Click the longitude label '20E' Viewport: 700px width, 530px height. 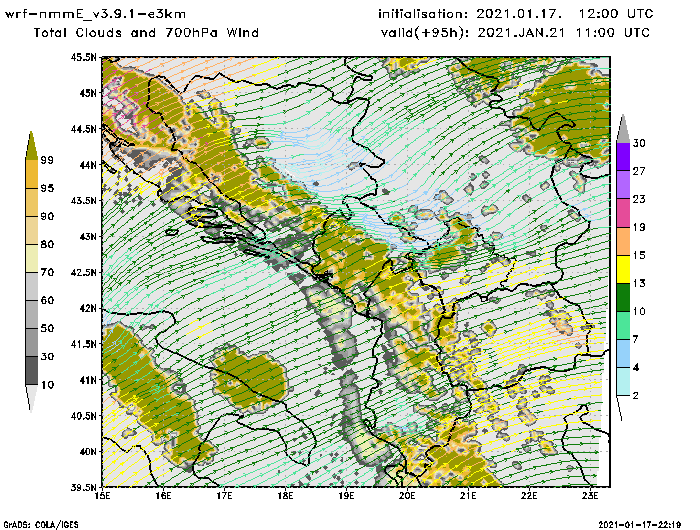click(x=407, y=496)
